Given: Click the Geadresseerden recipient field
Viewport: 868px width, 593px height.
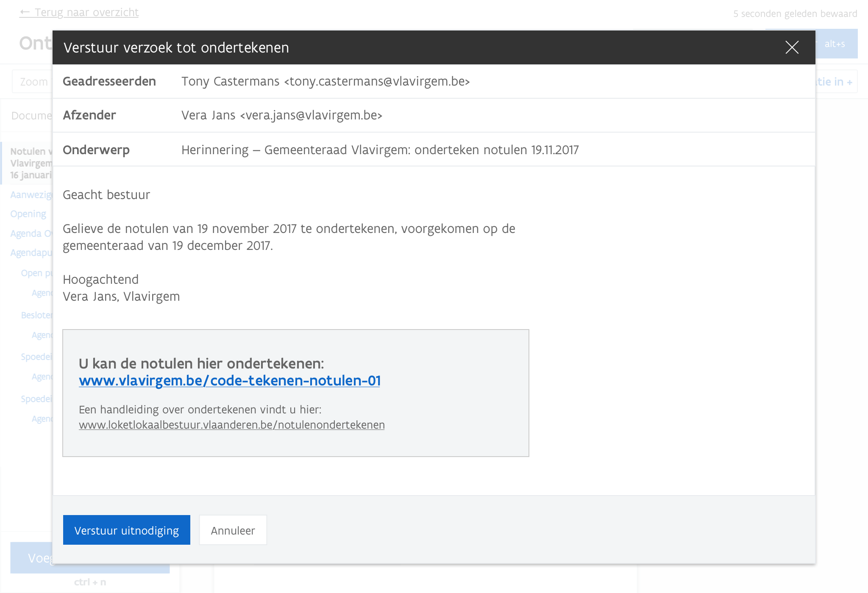Looking at the screenshot, I should 325,81.
